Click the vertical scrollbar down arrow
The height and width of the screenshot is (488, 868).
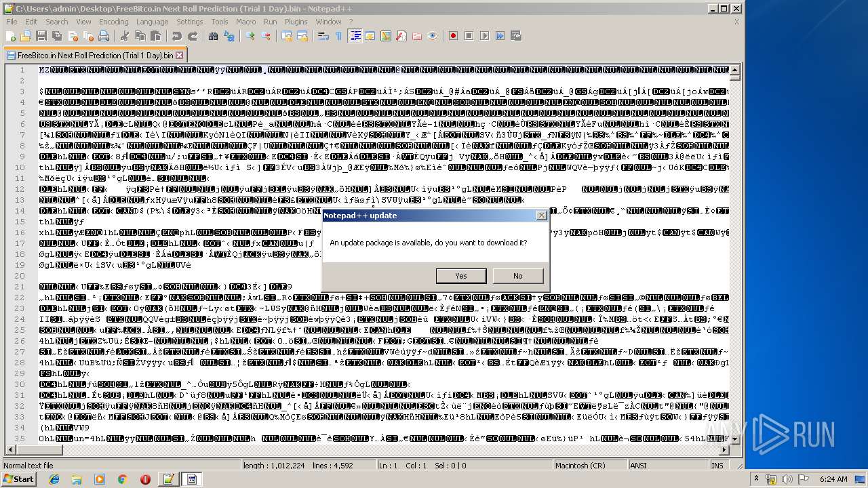[x=735, y=440]
